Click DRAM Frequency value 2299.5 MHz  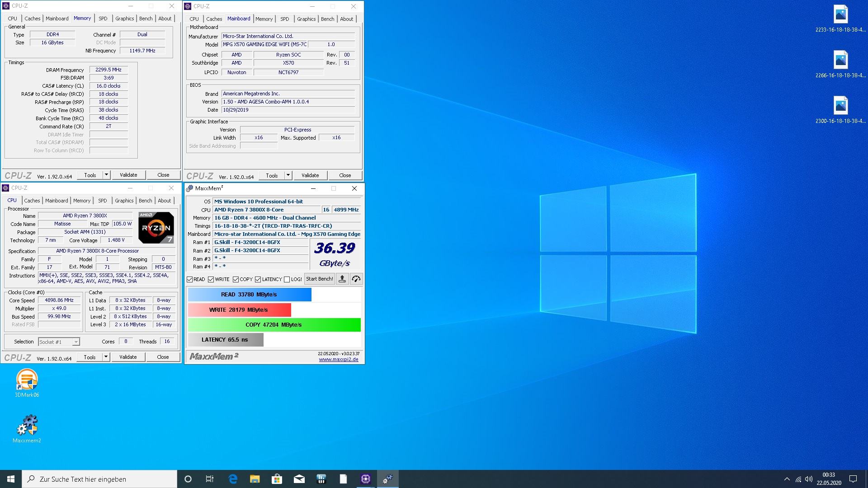click(x=108, y=70)
